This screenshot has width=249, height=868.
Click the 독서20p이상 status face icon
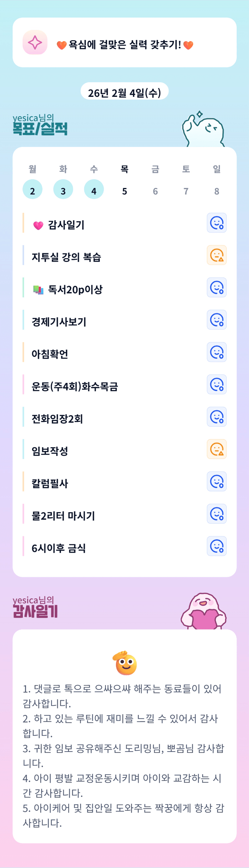[x=216, y=288]
